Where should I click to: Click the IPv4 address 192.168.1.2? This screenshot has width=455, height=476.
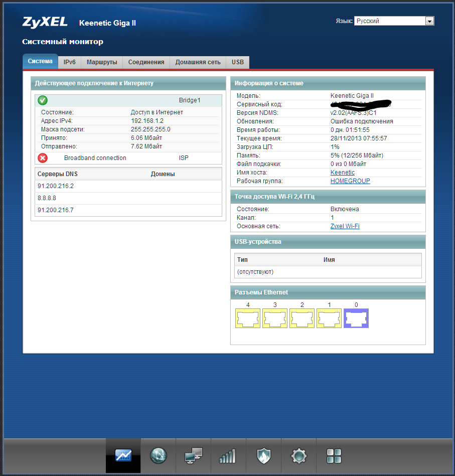click(147, 121)
